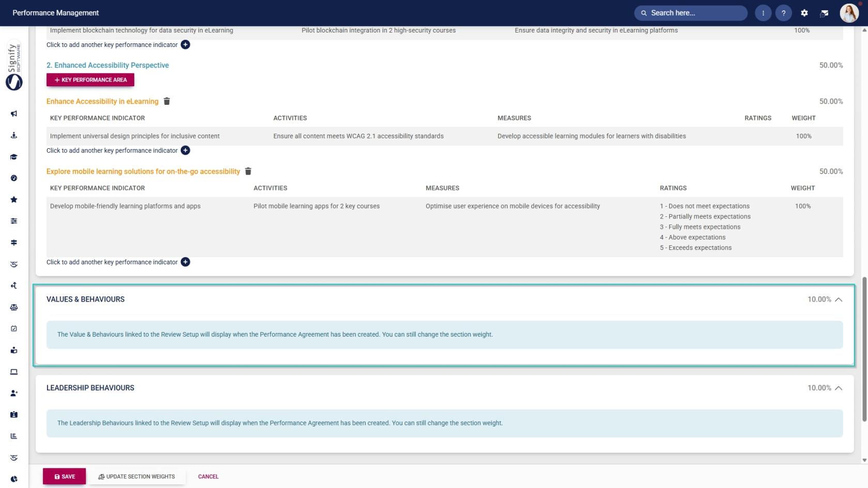Screen dimensions: 868x488
Task: Select rating '2 - Partially meets expectations'
Action: (x=705, y=216)
